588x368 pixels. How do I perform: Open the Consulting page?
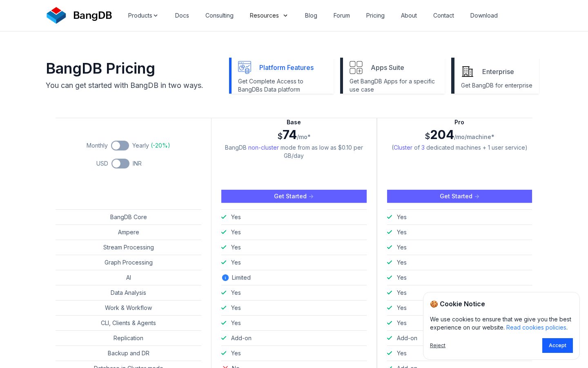[x=219, y=16]
